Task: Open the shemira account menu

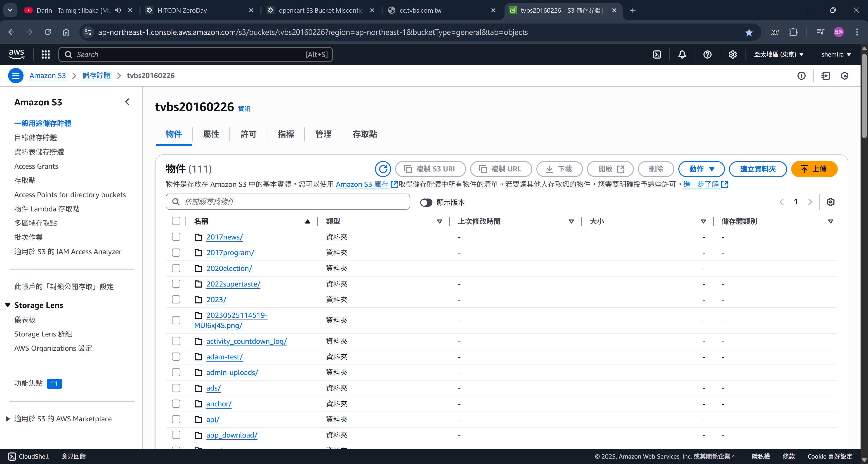Action: (836, 54)
